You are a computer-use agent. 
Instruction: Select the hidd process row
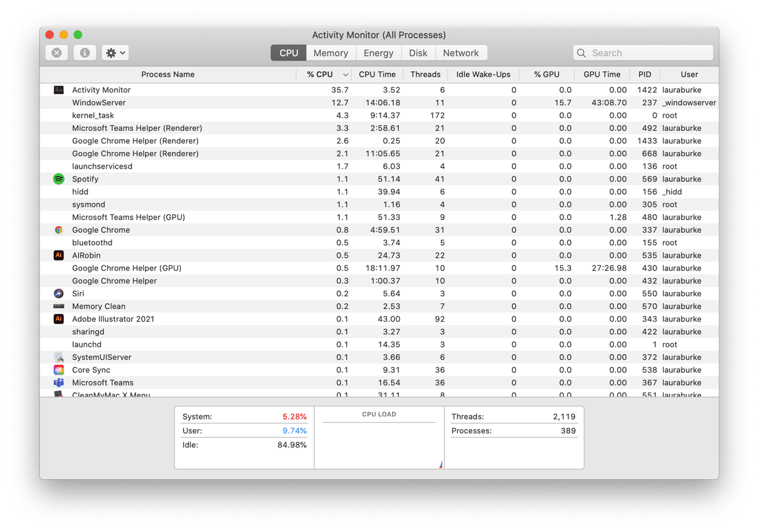click(x=379, y=192)
